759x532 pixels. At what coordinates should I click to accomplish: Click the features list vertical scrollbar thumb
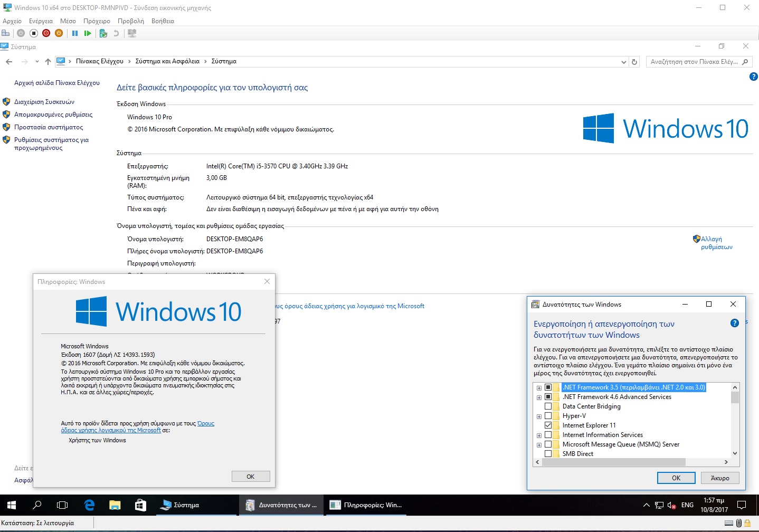(x=735, y=397)
